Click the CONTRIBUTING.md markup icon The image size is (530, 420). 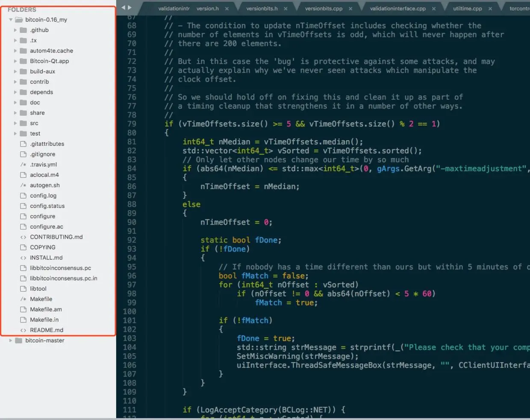coord(23,237)
